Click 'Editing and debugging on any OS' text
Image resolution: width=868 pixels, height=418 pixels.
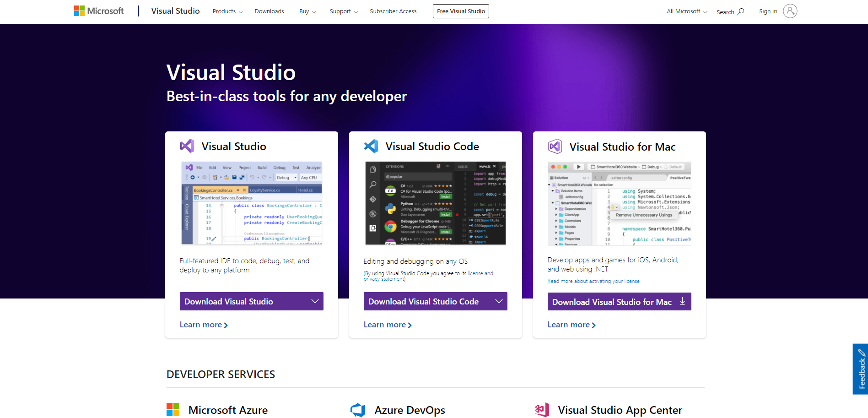(415, 261)
